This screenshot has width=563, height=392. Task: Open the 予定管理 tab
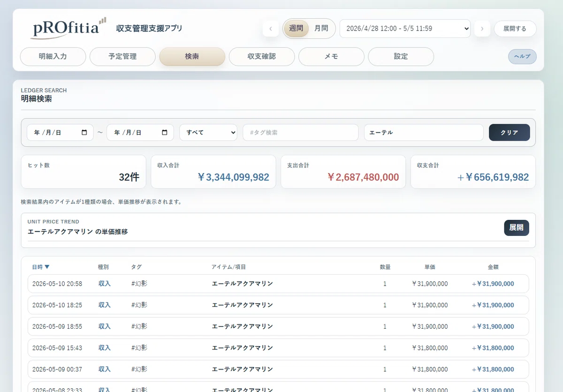pos(122,56)
